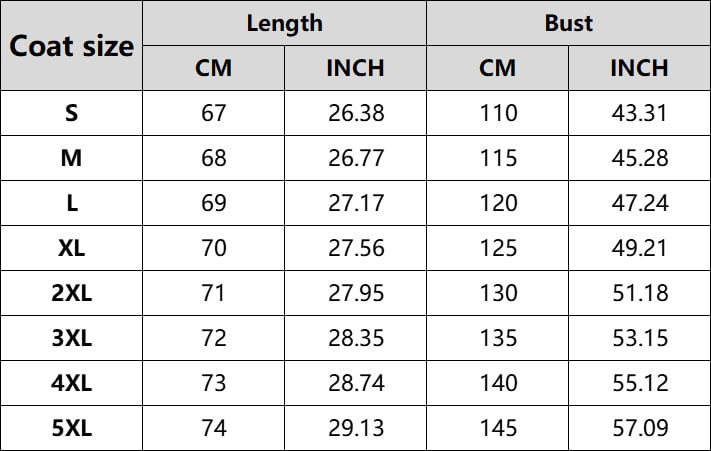
Task: Select the Length column header
Action: (x=284, y=23)
